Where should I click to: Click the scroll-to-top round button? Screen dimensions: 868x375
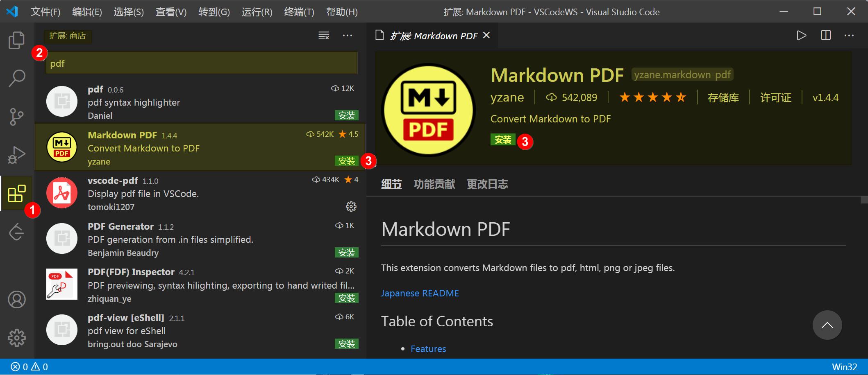[827, 325]
